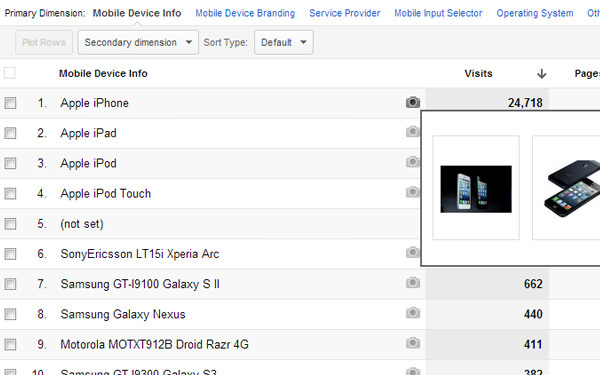The image size is (600, 375).
Task: Open camera icon for Motorola Droid Razr row
Action: (x=413, y=343)
